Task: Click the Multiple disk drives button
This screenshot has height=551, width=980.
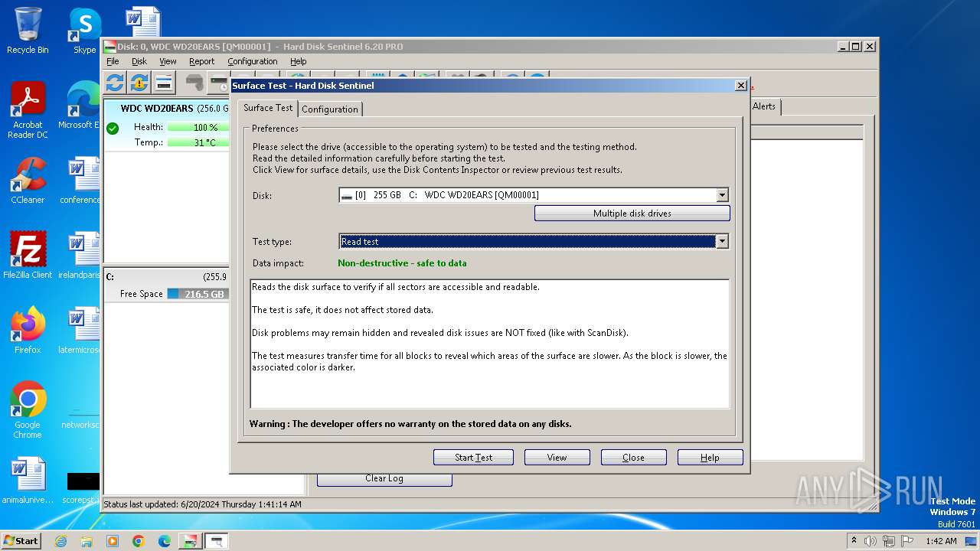Action: tap(632, 214)
